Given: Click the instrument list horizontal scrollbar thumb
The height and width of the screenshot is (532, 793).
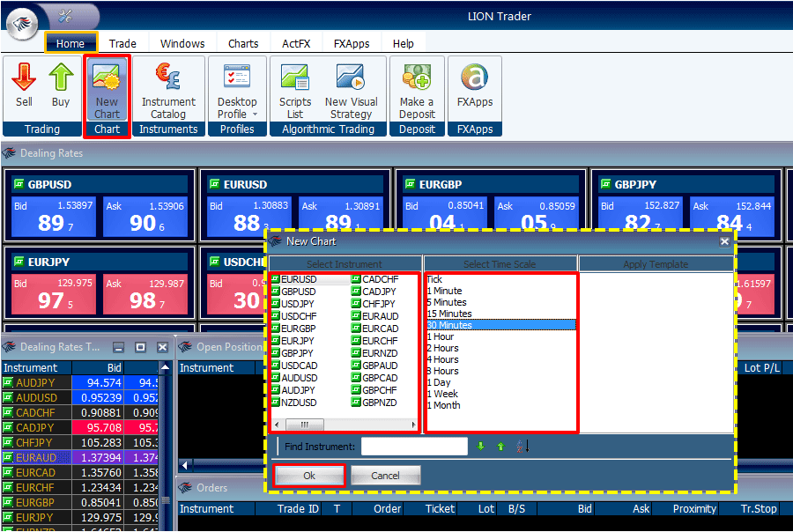Looking at the screenshot, I should 305,425.
